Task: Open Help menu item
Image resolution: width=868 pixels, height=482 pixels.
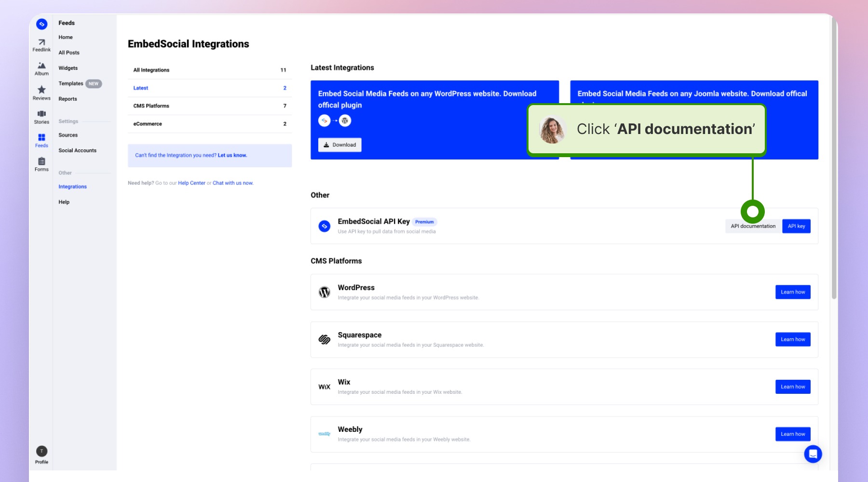Action: [64, 202]
